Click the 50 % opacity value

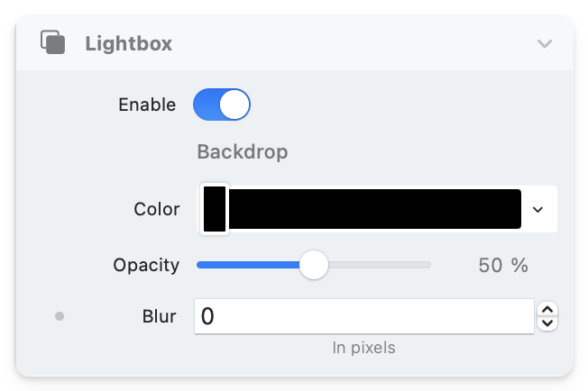502,265
